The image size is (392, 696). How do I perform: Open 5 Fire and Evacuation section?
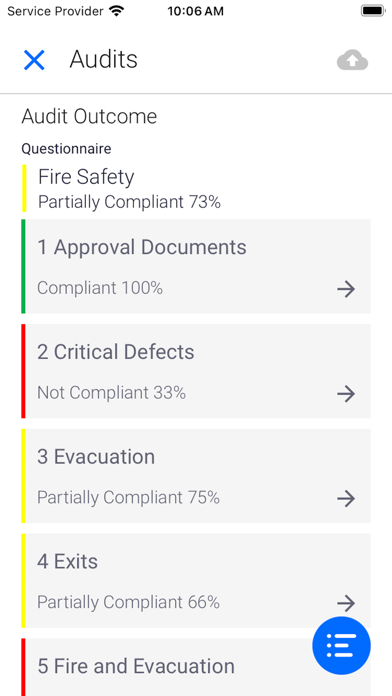(196, 667)
